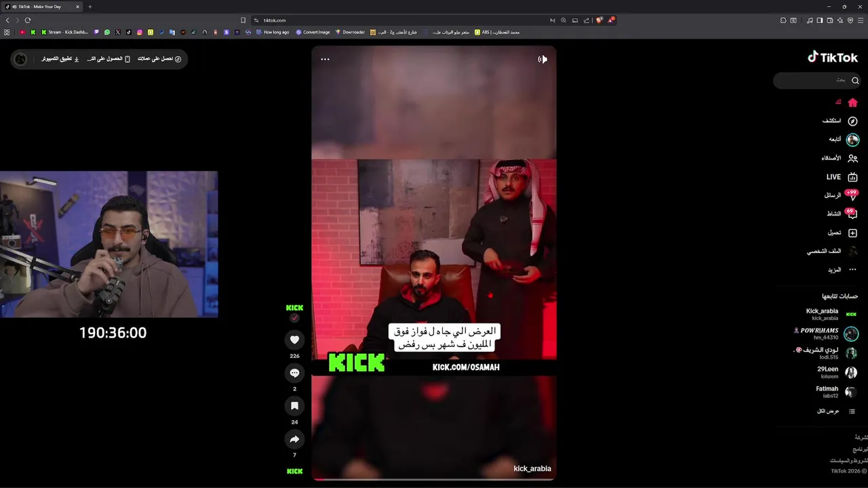The height and width of the screenshot is (488, 868).
Task: Open the LIVE section icon
Action: click(852, 177)
